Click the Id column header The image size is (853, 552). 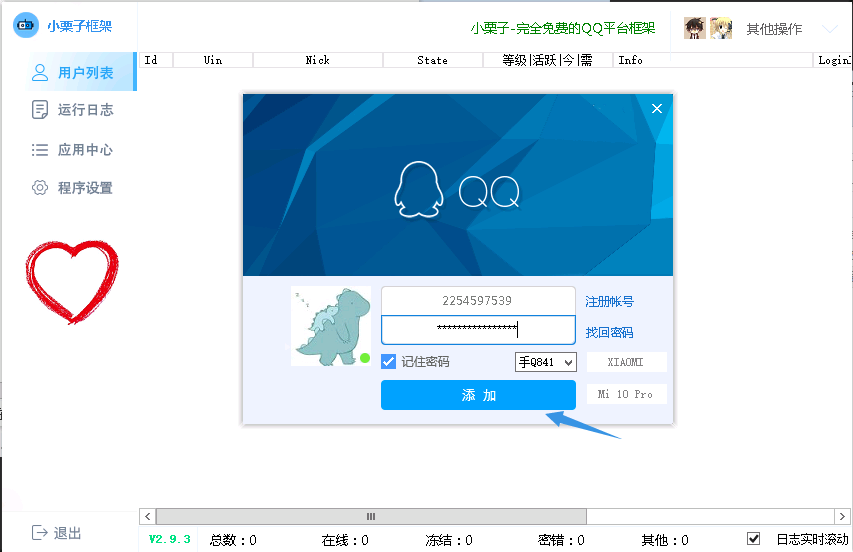[x=156, y=60]
